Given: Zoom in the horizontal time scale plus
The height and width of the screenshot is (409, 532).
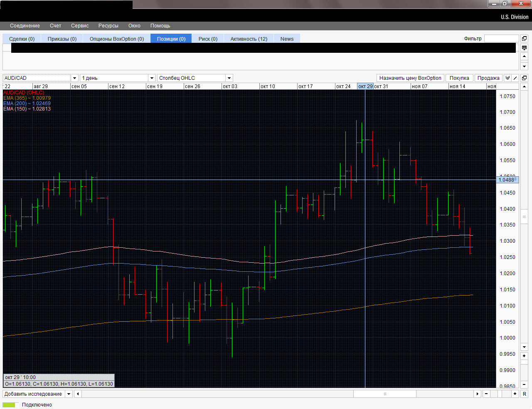Looking at the screenshot, I should [x=515, y=394].
